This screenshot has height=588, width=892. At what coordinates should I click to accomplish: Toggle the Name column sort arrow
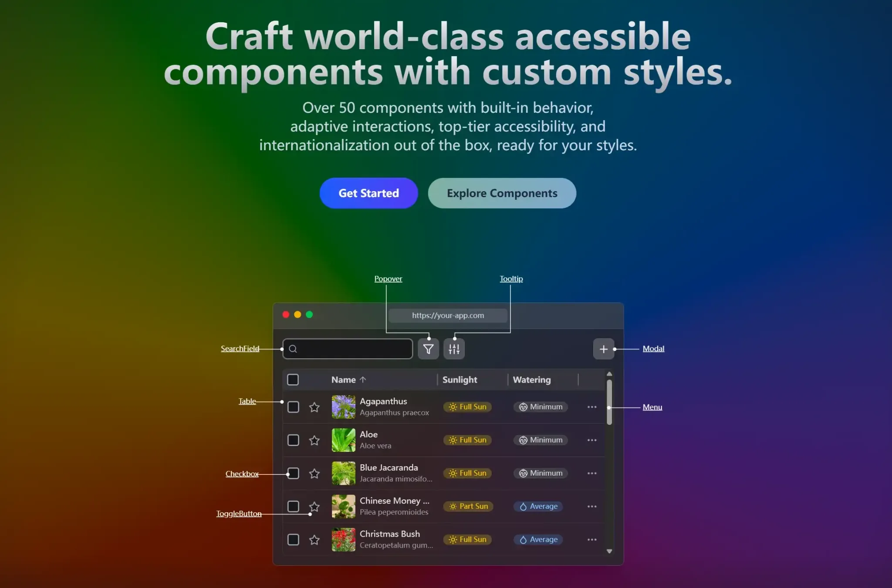[364, 380]
